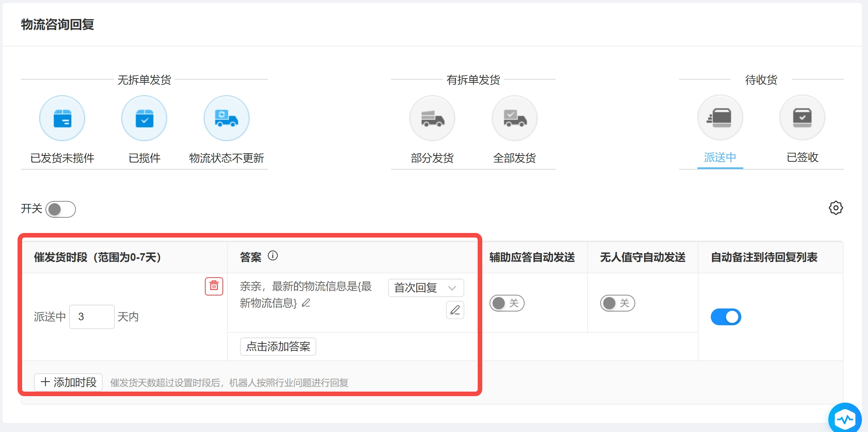Select the 全部发货 truck icon
The width and height of the screenshot is (868, 432).
(x=515, y=118)
